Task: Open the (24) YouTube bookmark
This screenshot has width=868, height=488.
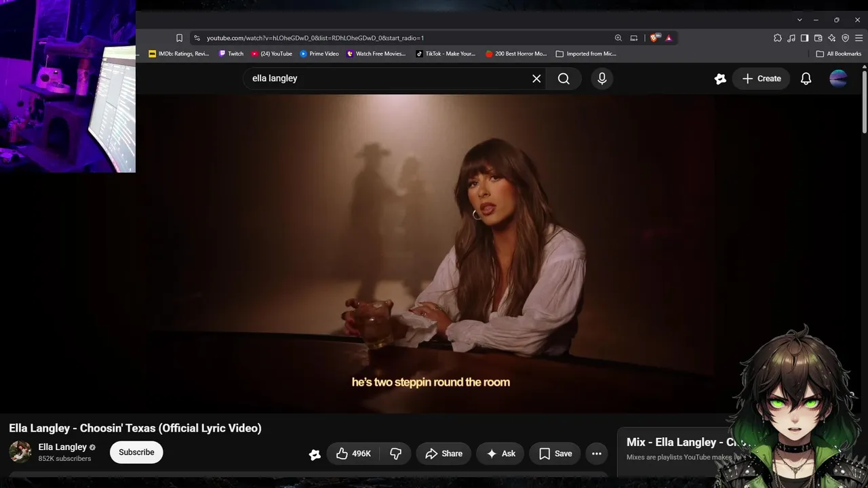Action: tap(272, 54)
